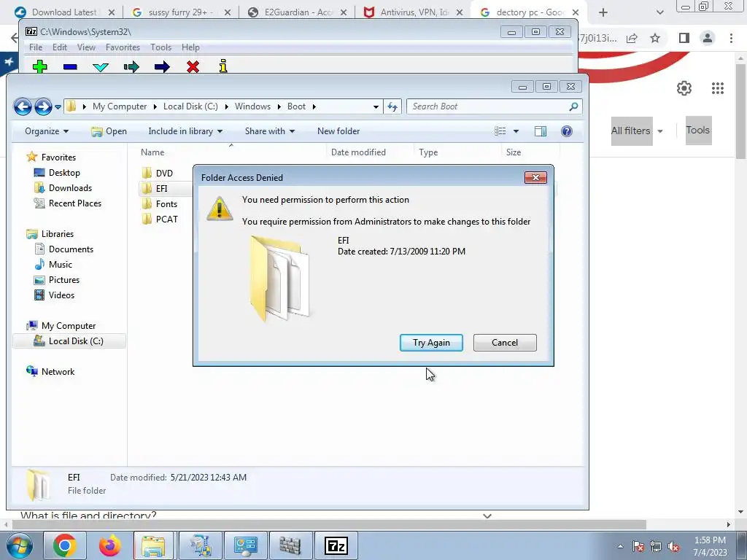Open the View menu in 7-Zip
747x560 pixels.
coord(86,47)
